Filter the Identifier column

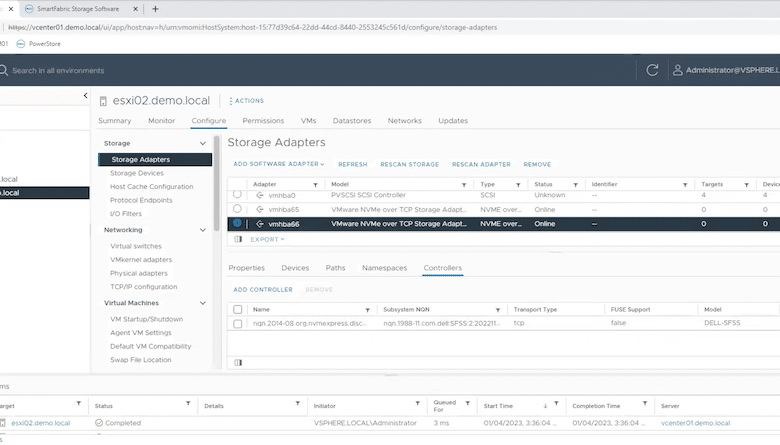[685, 185]
